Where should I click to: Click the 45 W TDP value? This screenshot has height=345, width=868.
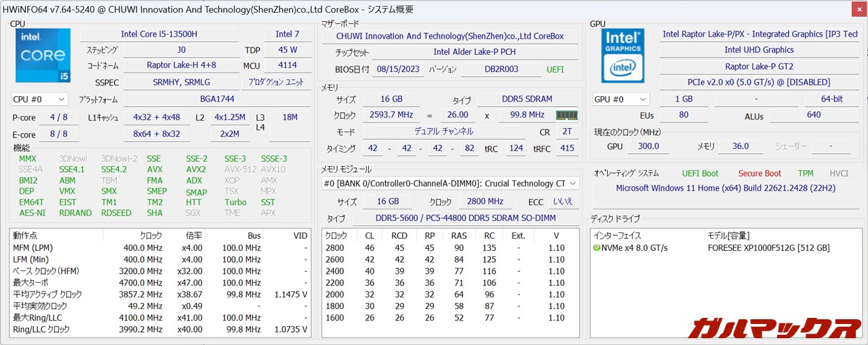click(288, 50)
